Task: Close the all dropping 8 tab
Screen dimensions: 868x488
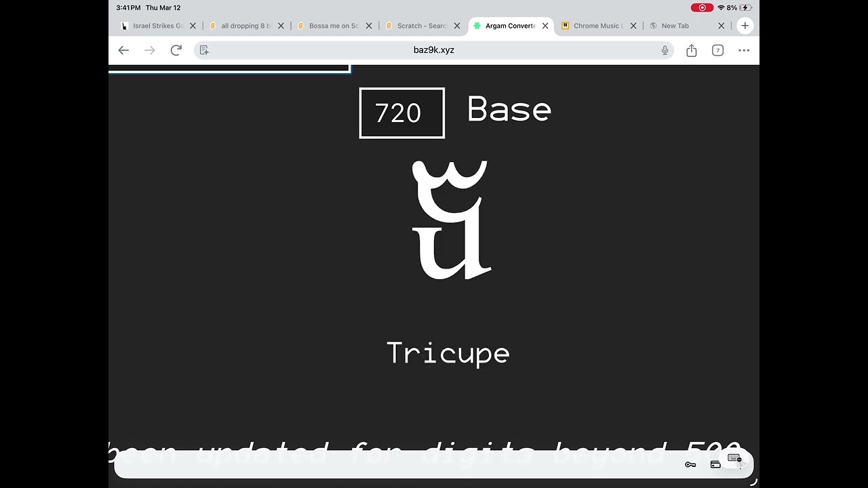Action: pyautogui.click(x=281, y=26)
